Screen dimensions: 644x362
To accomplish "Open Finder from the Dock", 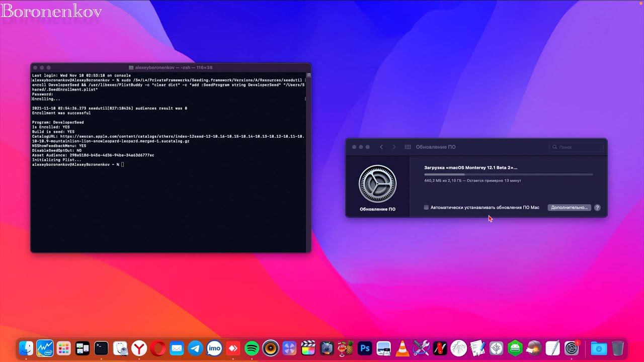I will 26,348.
